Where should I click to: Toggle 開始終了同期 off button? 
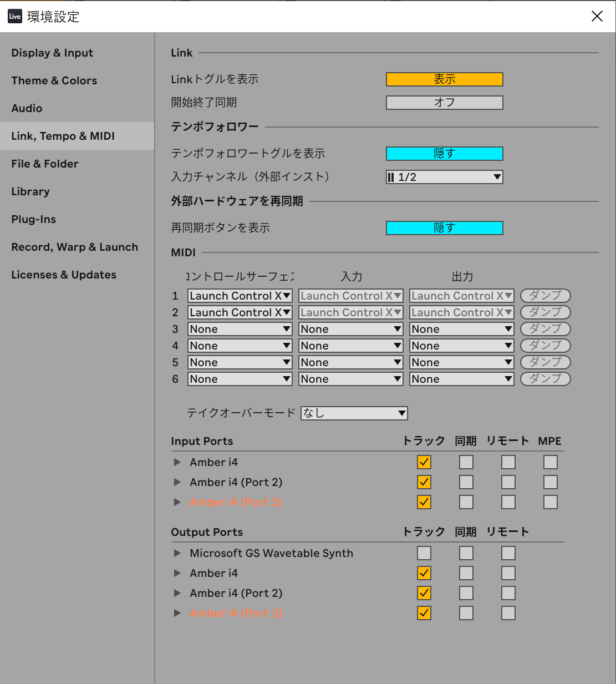point(445,103)
